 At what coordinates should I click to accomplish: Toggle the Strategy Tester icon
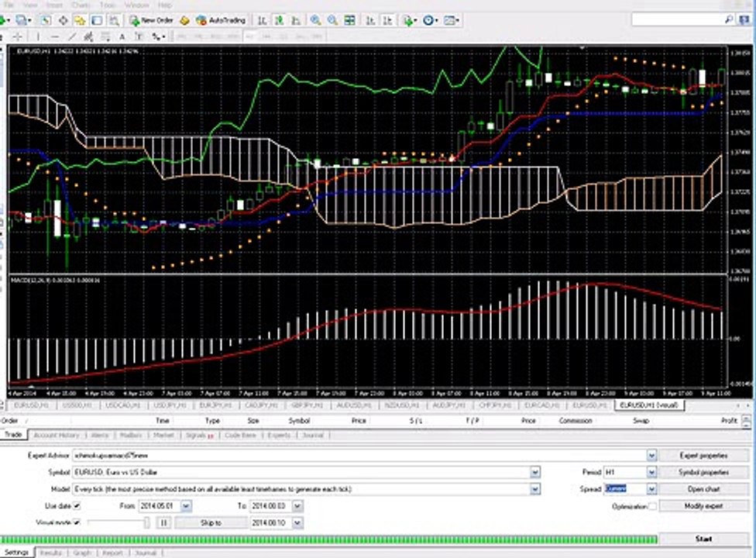coord(114,20)
